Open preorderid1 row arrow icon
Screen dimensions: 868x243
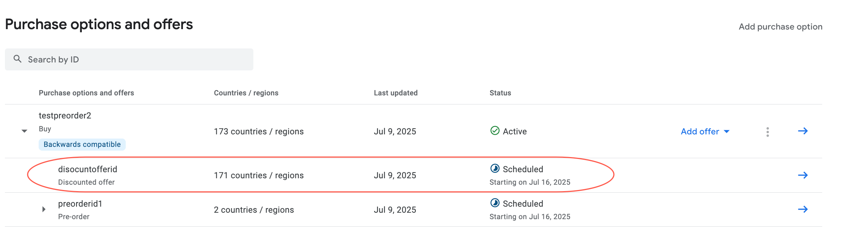[802, 209]
